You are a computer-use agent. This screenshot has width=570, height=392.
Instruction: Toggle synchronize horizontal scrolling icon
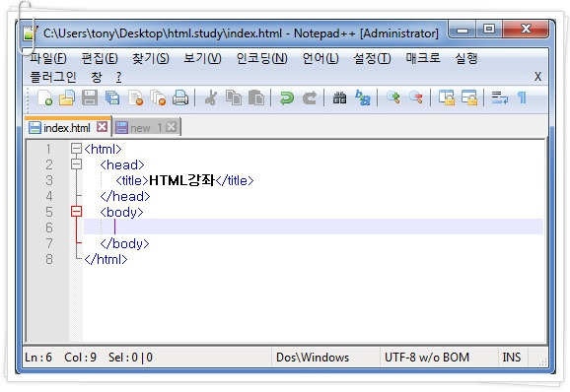click(469, 98)
